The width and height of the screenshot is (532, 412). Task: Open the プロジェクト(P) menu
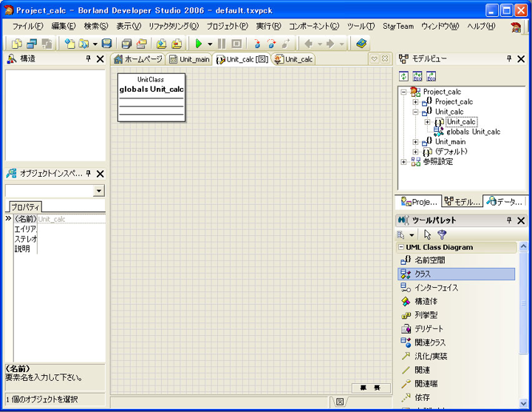[x=228, y=26]
